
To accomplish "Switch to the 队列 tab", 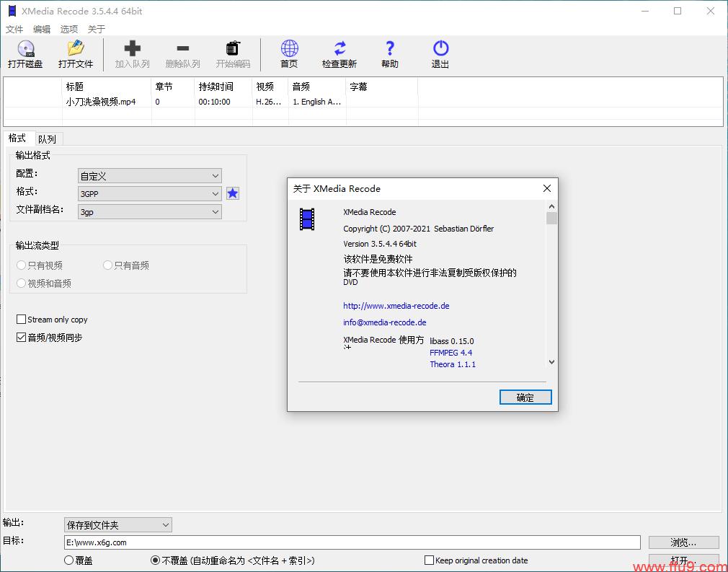I will click(48, 138).
